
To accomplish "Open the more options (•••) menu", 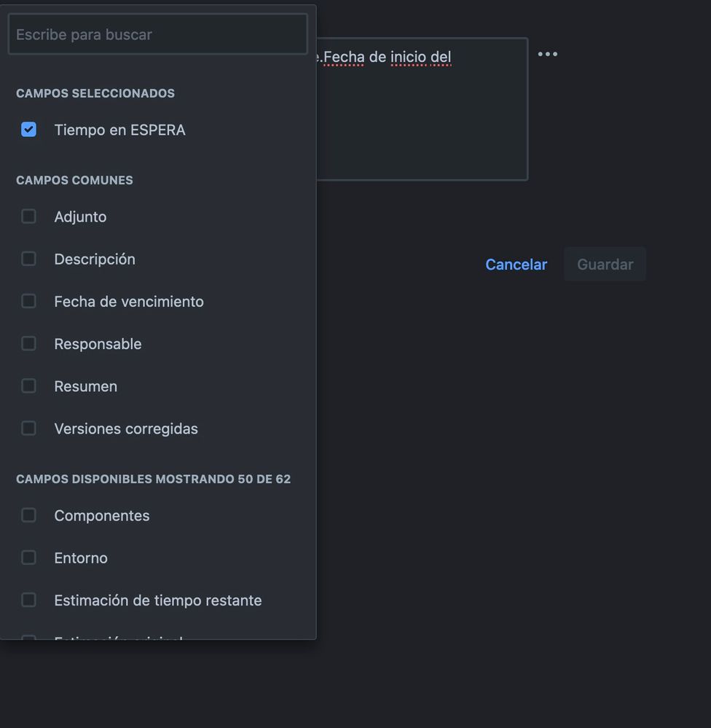I will pos(547,53).
